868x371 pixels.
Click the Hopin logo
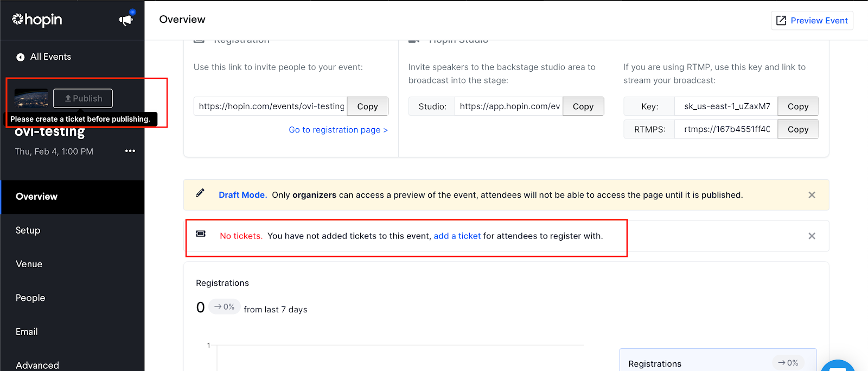pyautogui.click(x=37, y=20)
